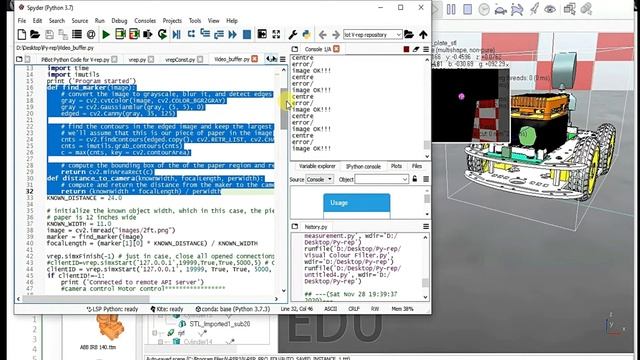This screenshot has width=640, height=360.
Task: Expand the Help Object combo box
Action: (382, 179)
